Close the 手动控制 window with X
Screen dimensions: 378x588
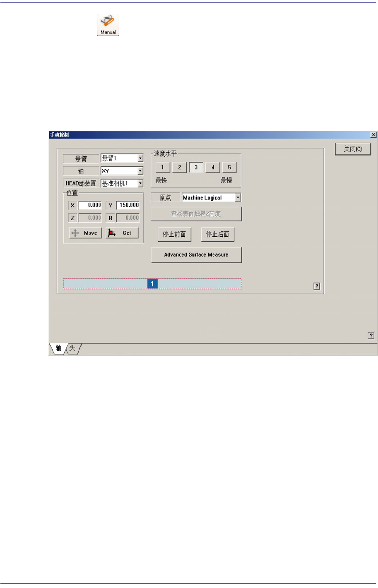(373, 135)
